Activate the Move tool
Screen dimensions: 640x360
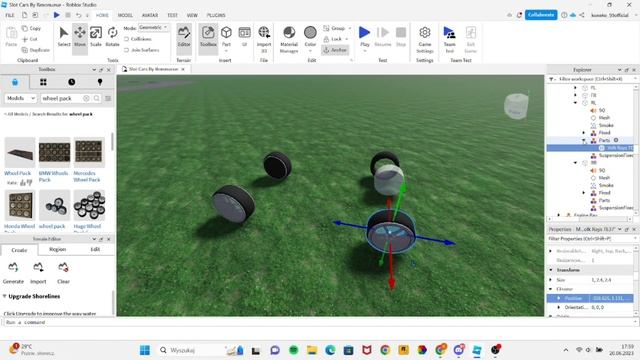pyautogui.click(x=80, y=36)
